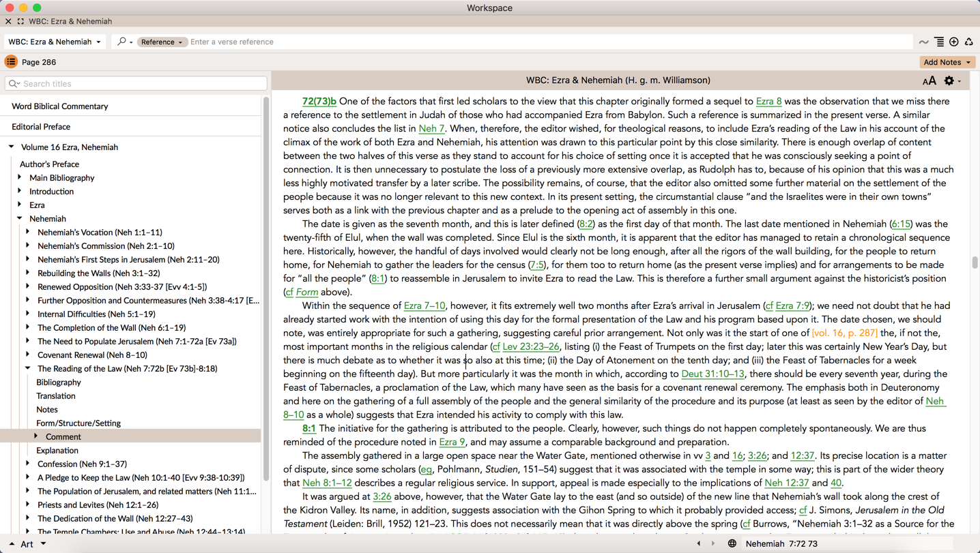Follow the Deut 31:10–13 link
The height and width of the screenshot is (553, 980).
click(712, 374)
